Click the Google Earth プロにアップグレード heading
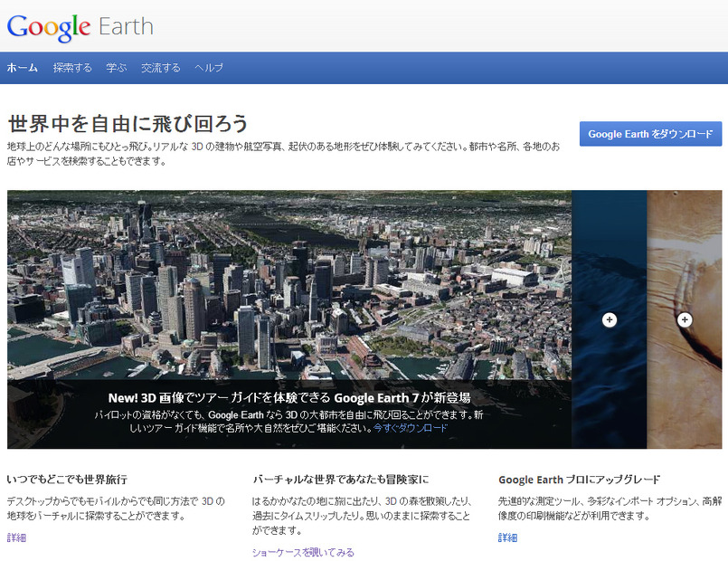The width and height of the screenshot is (728, 561). tap(579, 480)
